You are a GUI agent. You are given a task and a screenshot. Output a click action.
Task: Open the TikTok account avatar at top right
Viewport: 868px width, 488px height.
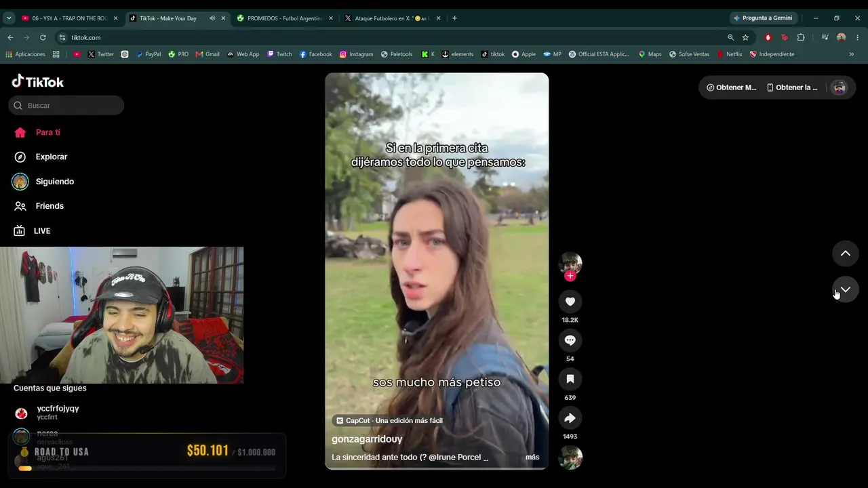(840, 87)
